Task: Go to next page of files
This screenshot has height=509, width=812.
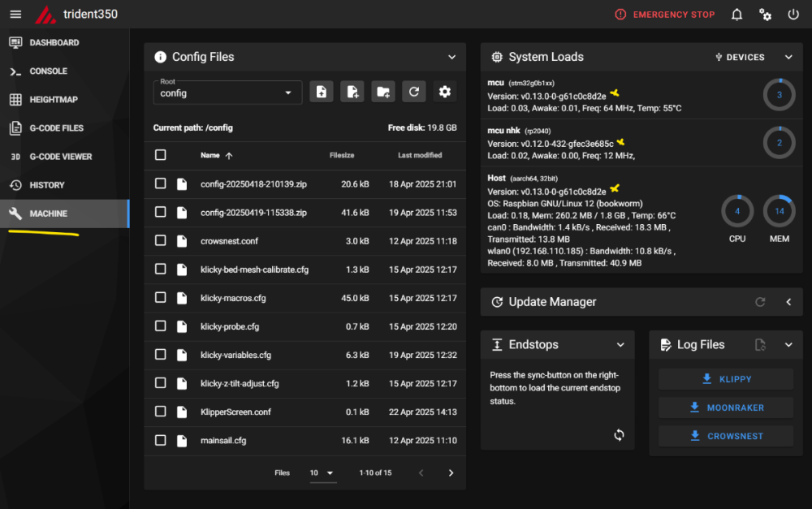Action: (x=451, y=472)
